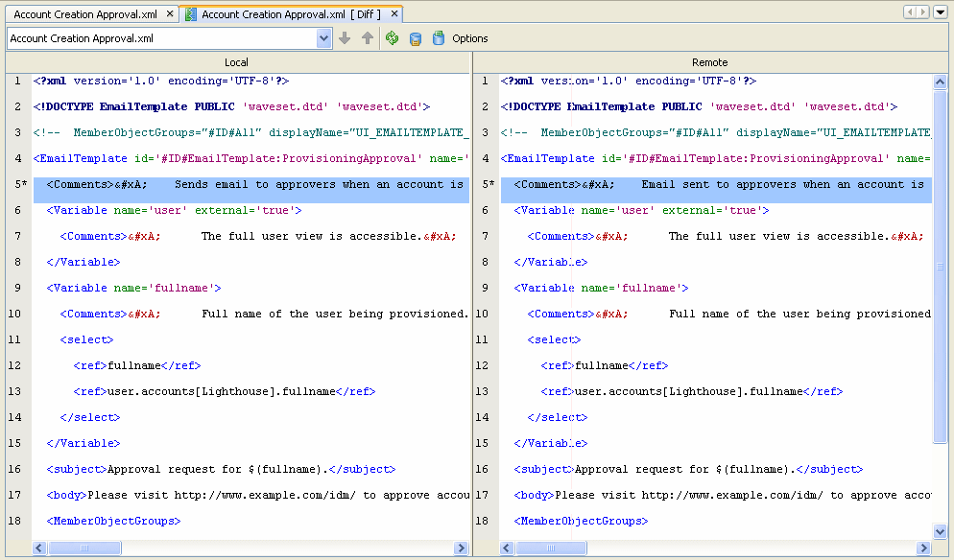Refresh the diff with green arrows icon

click(x=392, y=38)
